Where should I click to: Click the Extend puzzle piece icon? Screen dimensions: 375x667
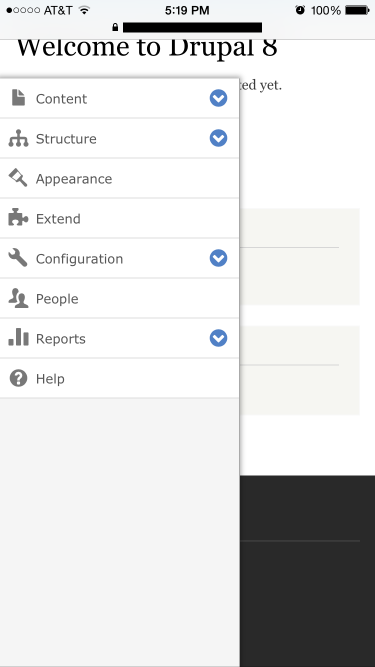18,218
